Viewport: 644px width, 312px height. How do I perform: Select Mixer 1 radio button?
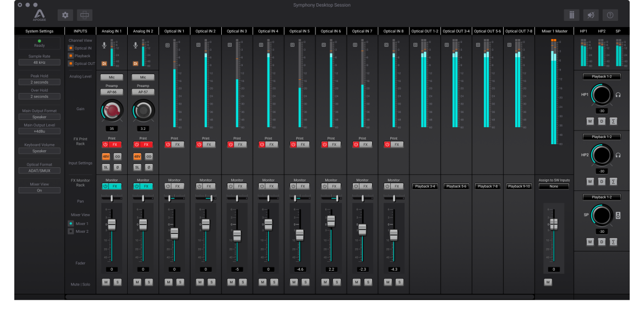[x=70, y=224]
